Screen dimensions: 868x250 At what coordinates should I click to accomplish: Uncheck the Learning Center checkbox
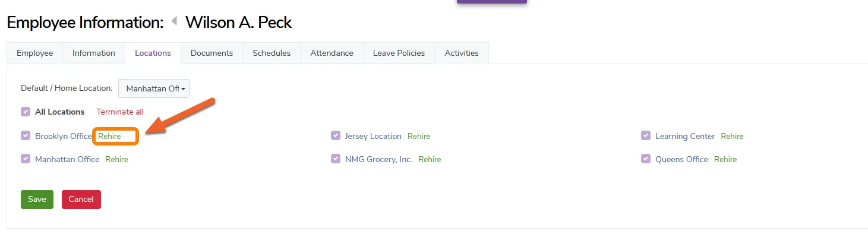coord(646,135)
